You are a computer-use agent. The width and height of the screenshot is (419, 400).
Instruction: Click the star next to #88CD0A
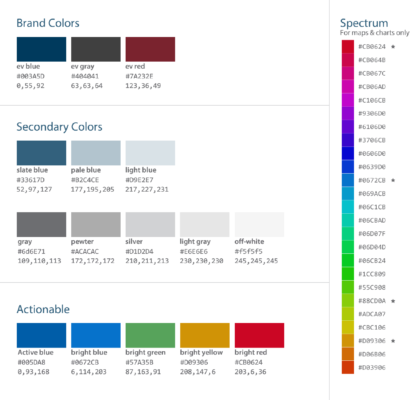coord(393,301)
